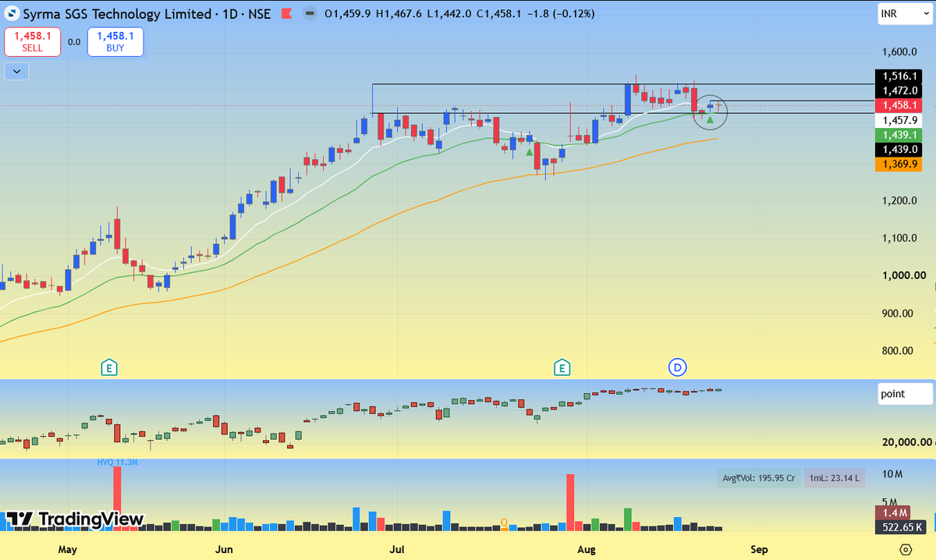Click the May label on time axis
Viewport: 936px width, 560px height.
[67, 549]
